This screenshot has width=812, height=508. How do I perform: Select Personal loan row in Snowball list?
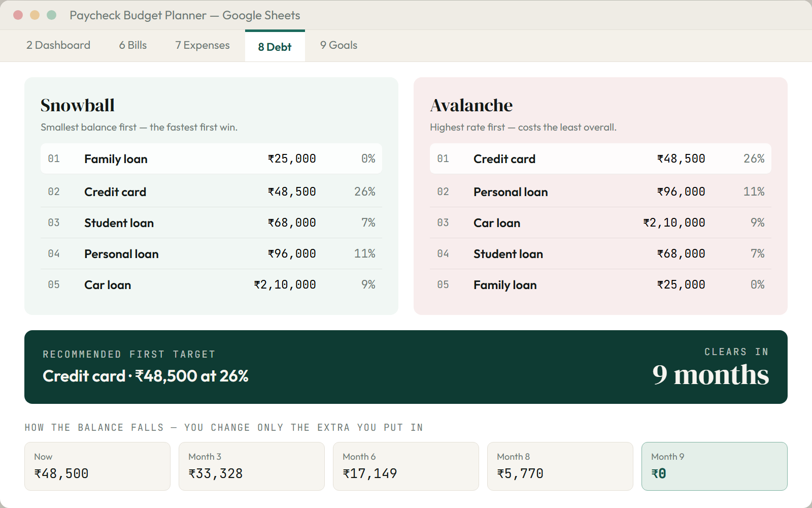coord(211,253)
